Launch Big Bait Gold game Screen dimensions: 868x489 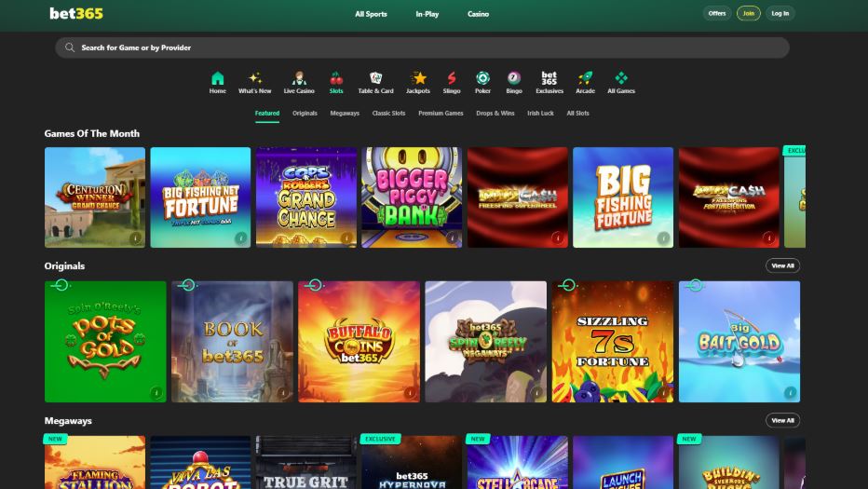pyautogui.click(x=739, y=342)
